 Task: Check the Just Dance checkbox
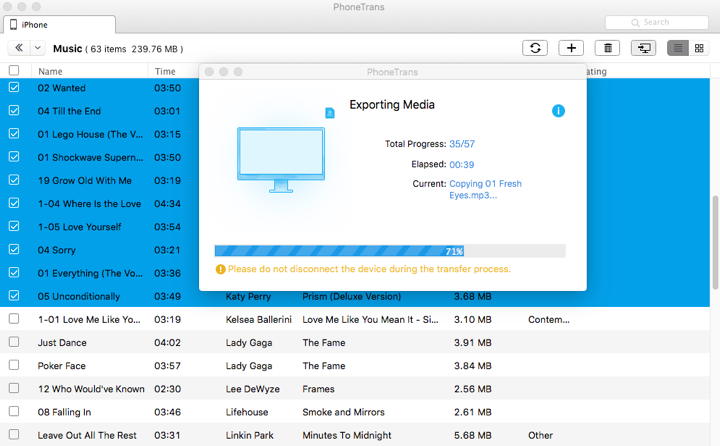point(14,342)
